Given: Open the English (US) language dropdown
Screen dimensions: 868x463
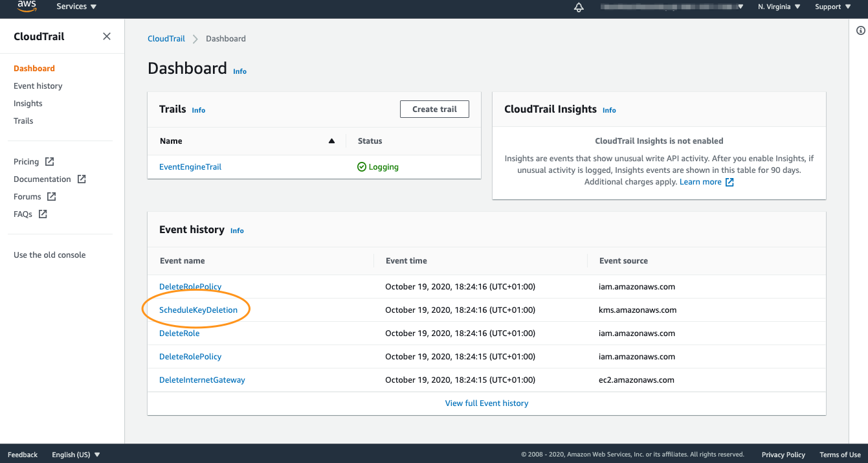Looking at the screenshot, I should pos(76,455).
